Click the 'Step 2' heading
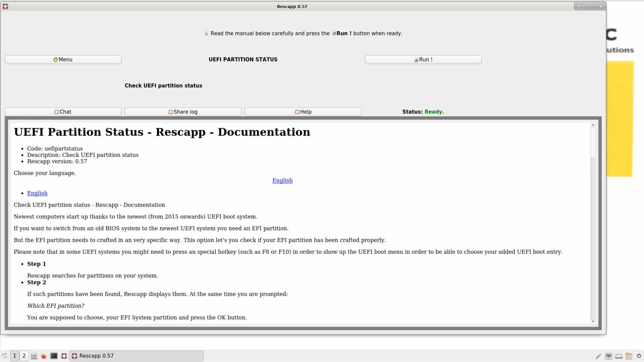The width and height of the screenshot is (644, 362). point(37,282)
